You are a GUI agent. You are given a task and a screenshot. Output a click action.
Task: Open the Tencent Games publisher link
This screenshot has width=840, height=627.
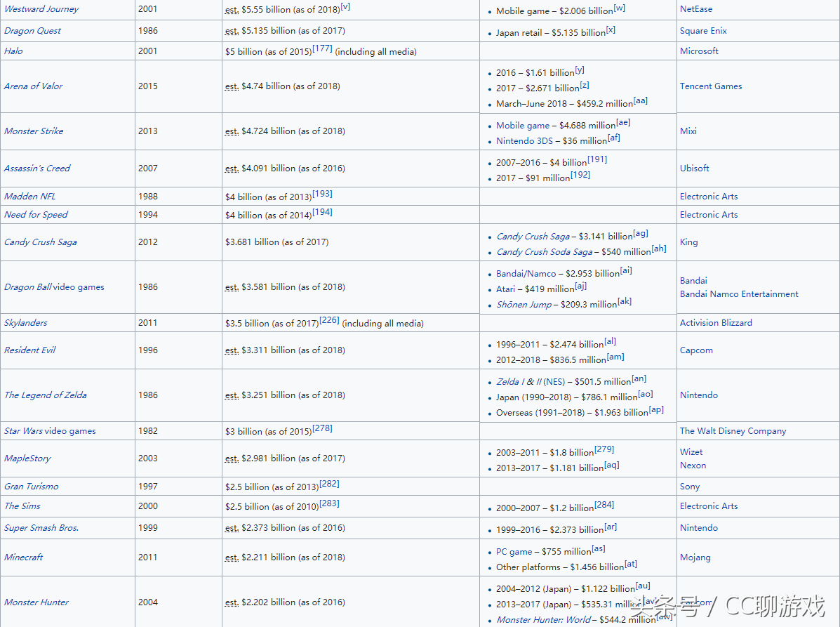tap(711, 86)
